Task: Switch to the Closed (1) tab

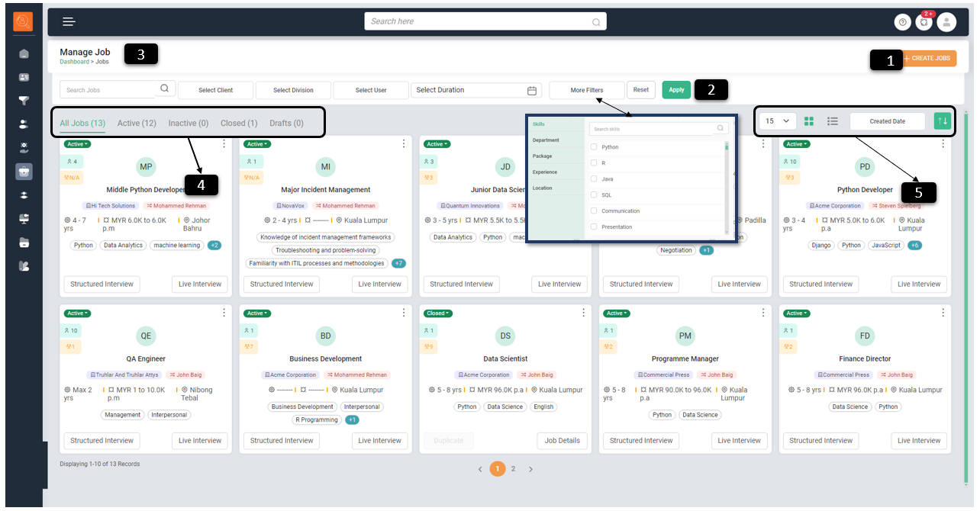Action: 238,123
